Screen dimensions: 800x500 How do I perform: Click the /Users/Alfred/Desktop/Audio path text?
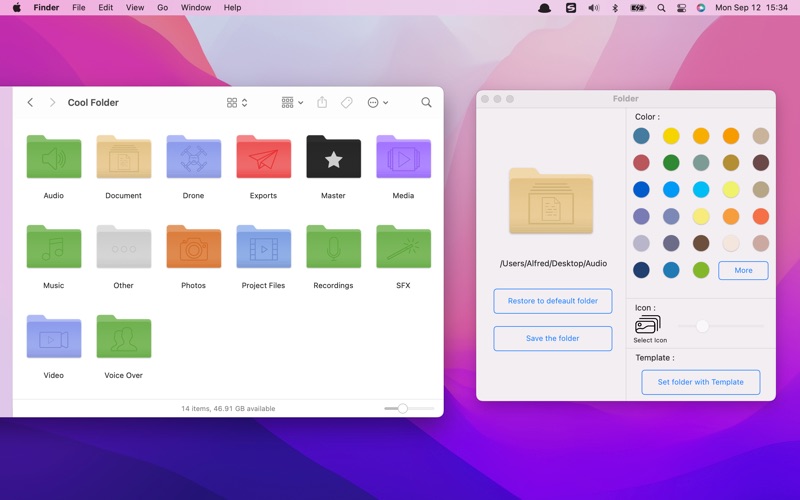coord(553,263)
